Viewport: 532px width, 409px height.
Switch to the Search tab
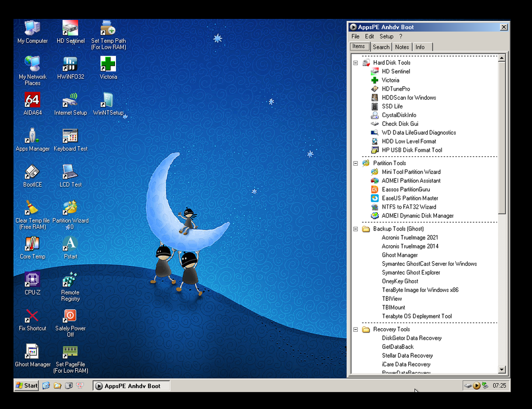pyautogui.click(x=381, y=47)
